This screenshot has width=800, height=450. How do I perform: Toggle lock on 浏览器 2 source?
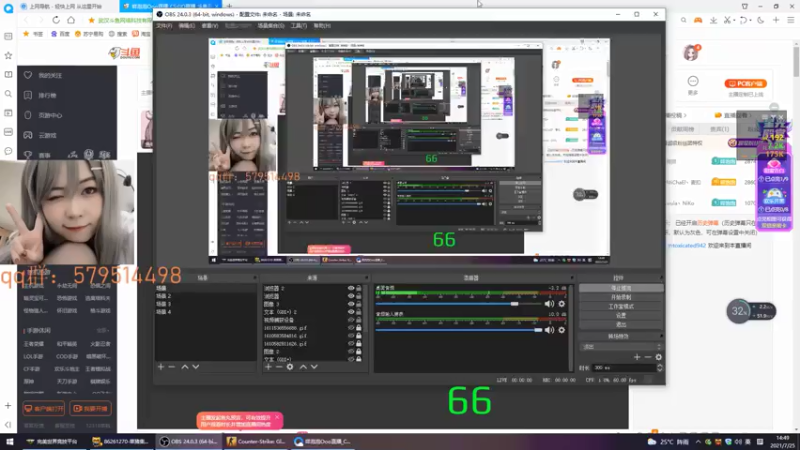coord(359,288)
